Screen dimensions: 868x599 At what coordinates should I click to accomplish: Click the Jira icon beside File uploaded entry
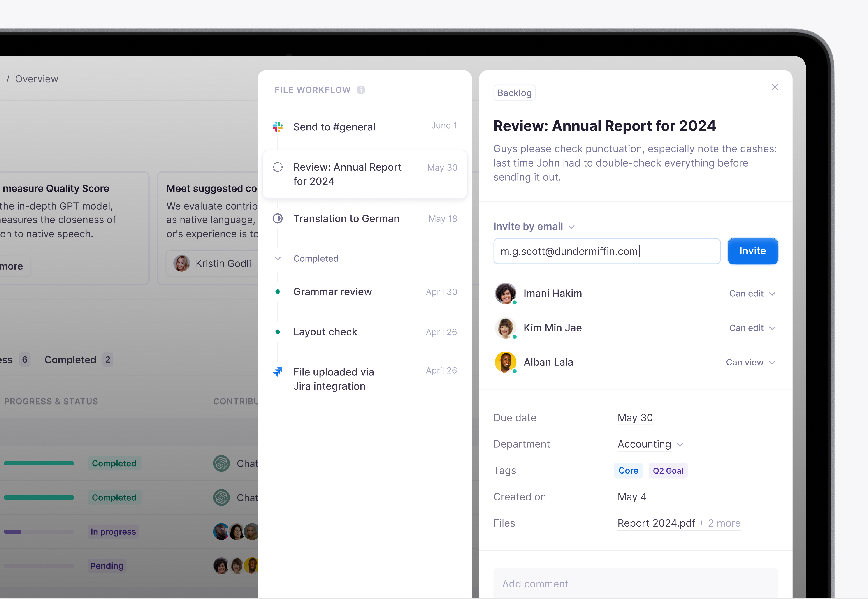tap(277, 372)
